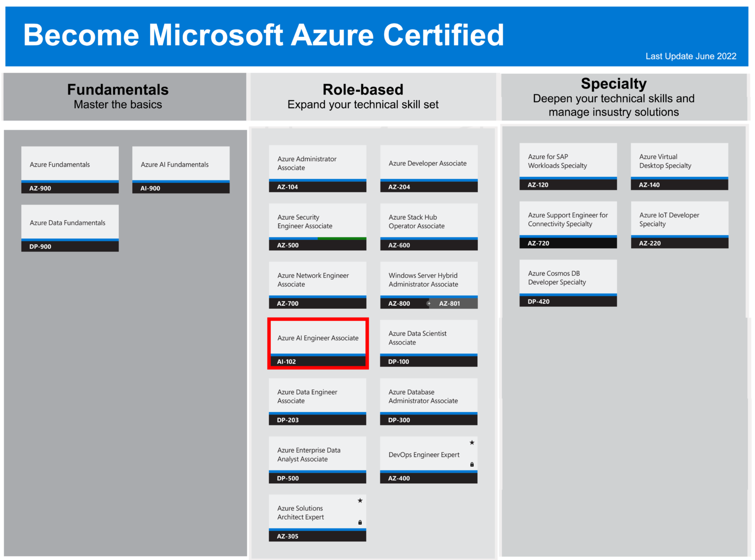Click the Azure Developer Associate AZ-204 card
The width and height of the screenshot is (755, 560).
click(x=428, y=169)
